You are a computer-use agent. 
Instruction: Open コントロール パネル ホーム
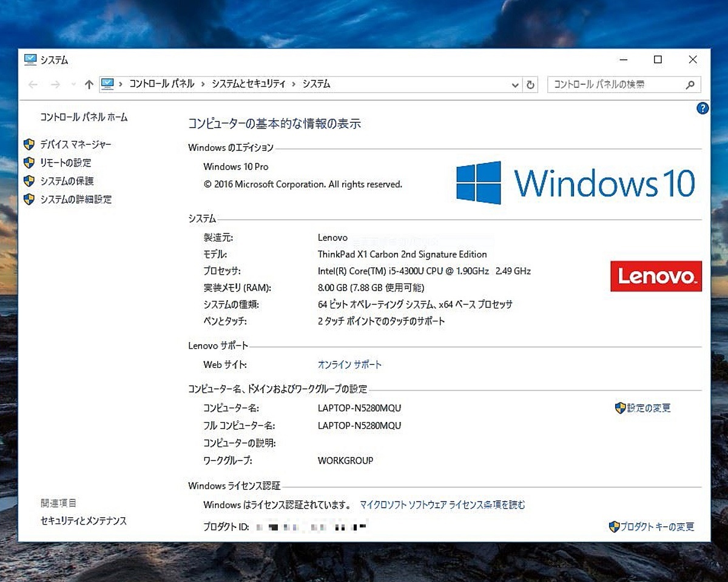pyautogui.click(x=84, y=117)
